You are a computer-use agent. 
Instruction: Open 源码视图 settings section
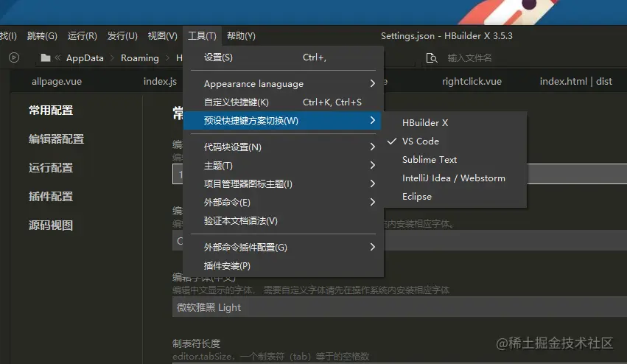51,225
